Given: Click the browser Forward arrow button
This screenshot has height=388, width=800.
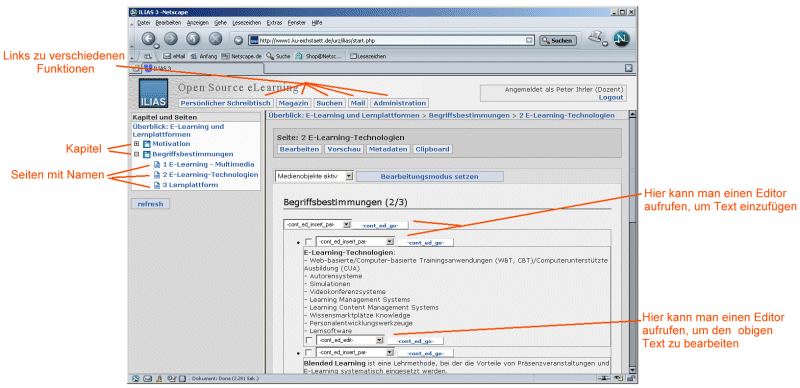Looking at the screenshot, I should point(171,38).
